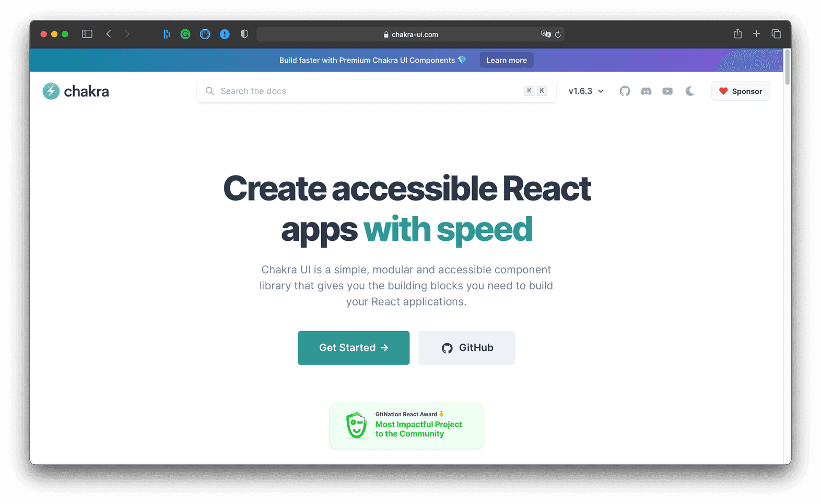Click the Sponsor button

(x=741, y=91)
